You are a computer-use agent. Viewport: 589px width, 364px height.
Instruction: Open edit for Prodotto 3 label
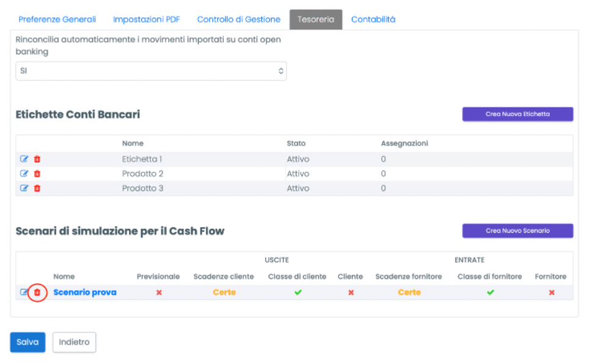pyautogui.click(x=24, y=188)
